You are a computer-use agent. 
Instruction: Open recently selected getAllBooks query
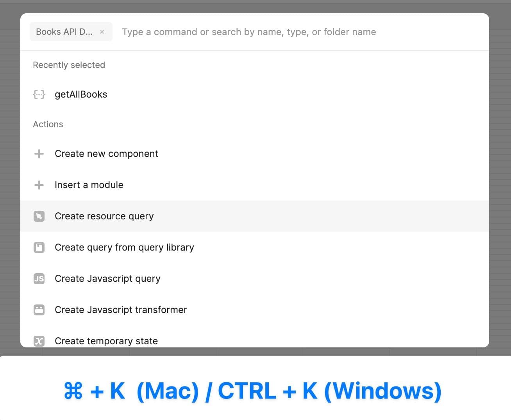pos(81,94)
